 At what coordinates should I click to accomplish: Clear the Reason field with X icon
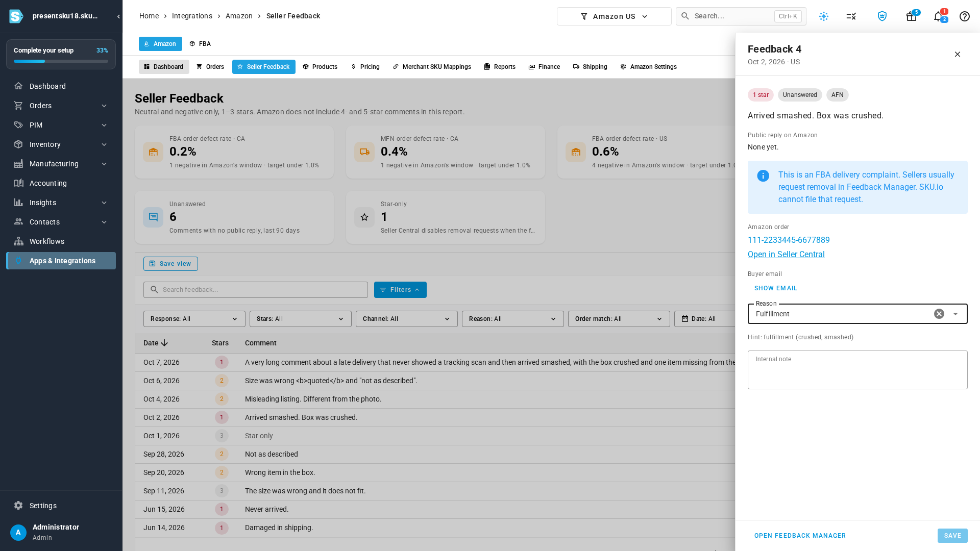939,314
